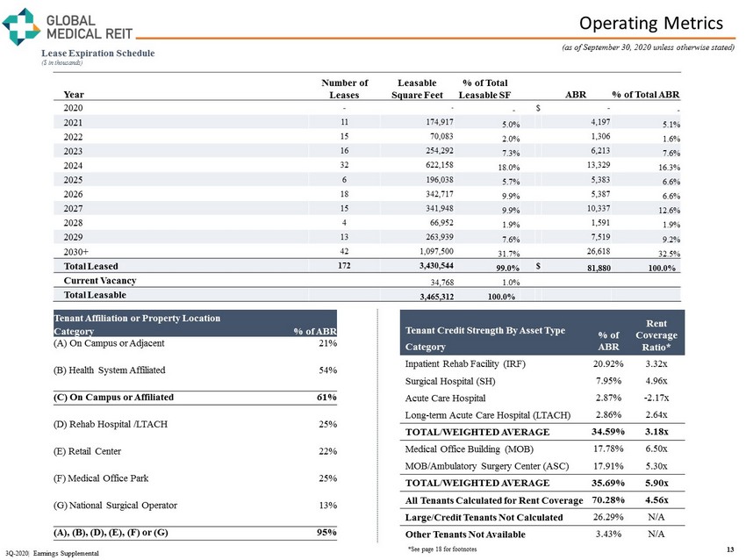The height and width of the screenshot is (560, 746).
Task: Click the 2030+ year row label
Action: point(78,249)
